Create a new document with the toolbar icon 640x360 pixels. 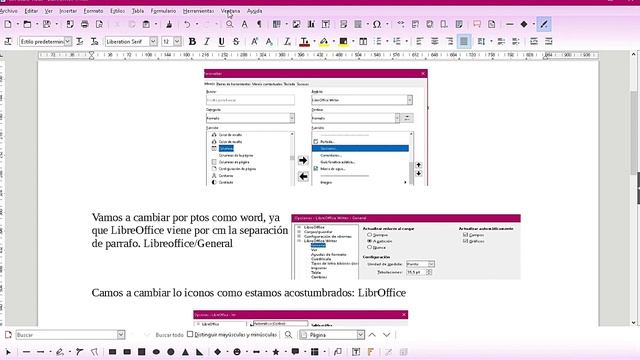coord(8,24)
